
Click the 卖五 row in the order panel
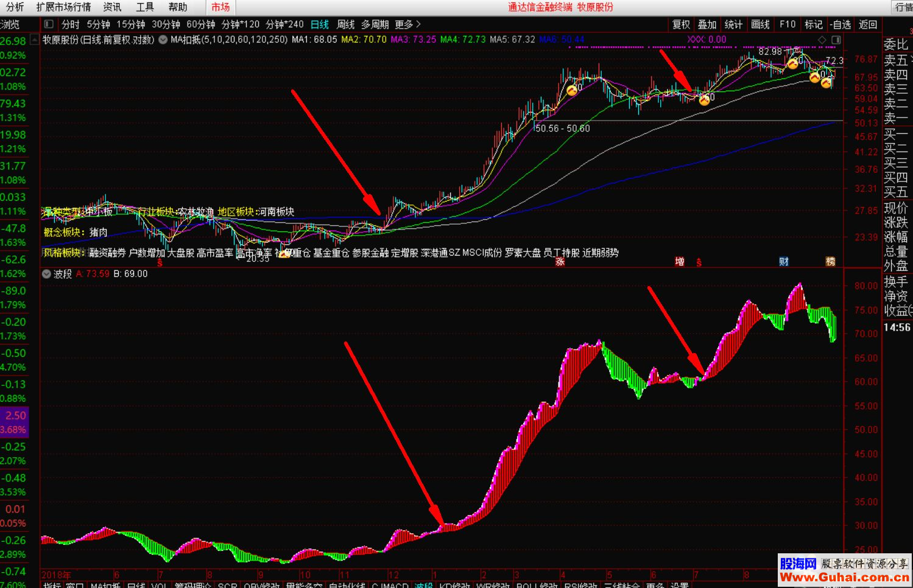(896, 60)
